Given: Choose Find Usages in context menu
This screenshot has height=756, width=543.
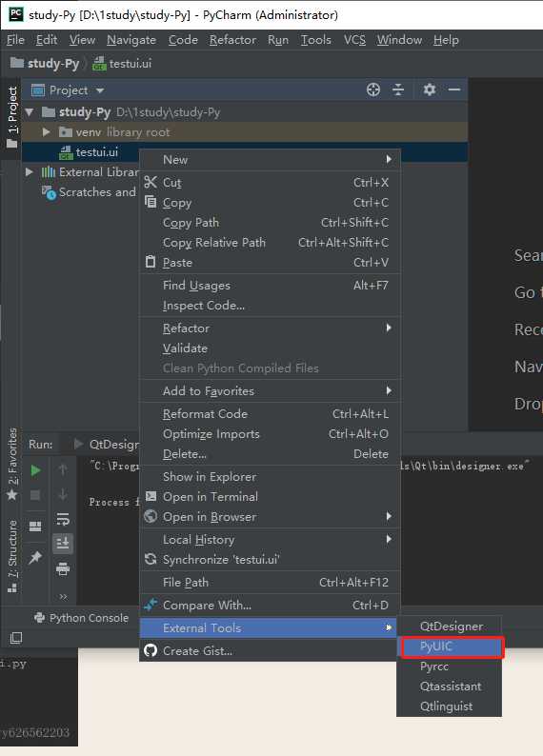Looking at the screenshot, I should [270, 286].
